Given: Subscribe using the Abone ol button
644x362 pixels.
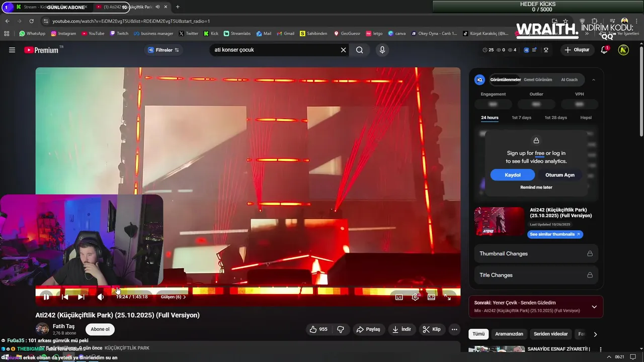Looking at the screenshot, I should (100, 329).
